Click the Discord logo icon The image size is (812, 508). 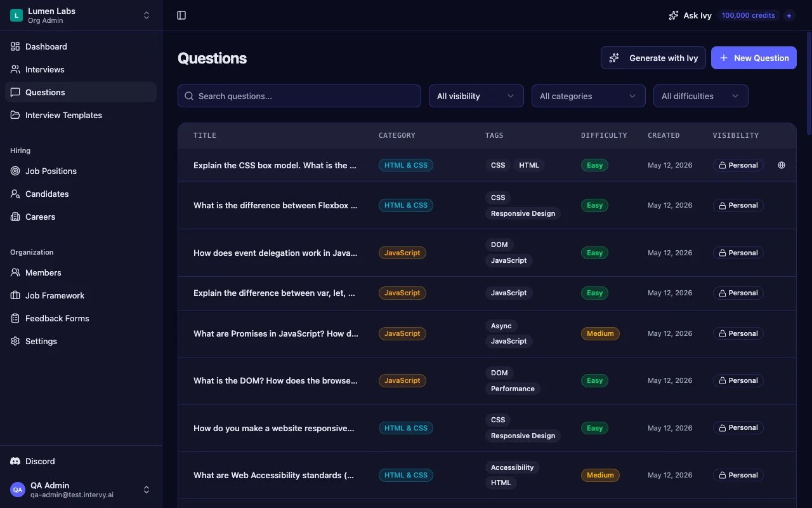[x=15, y=461]
